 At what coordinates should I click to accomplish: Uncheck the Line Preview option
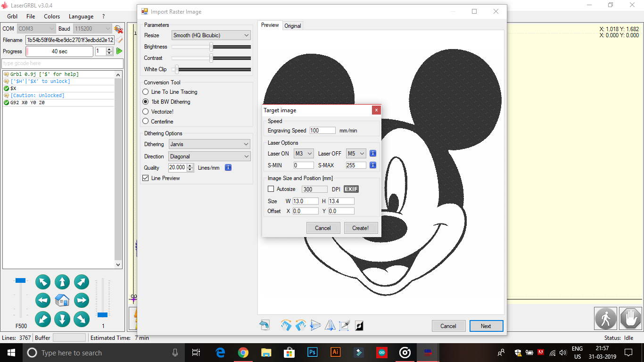(x=146, y=178)
